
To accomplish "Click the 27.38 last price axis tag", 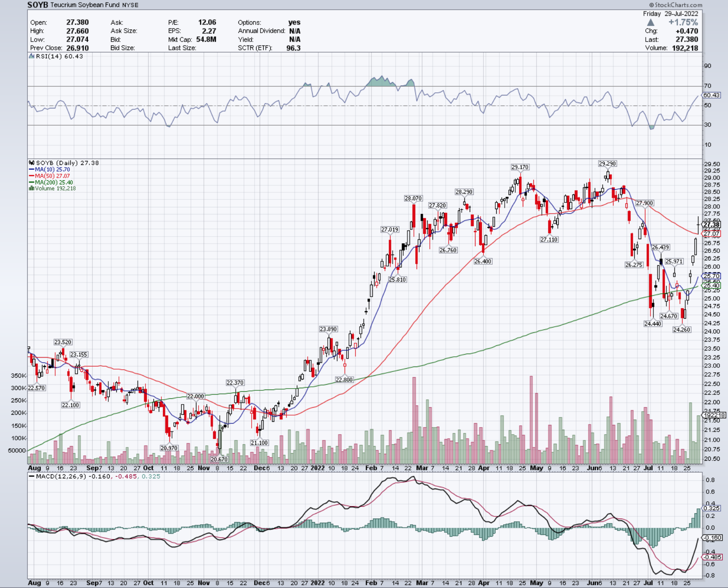I will [x=712, y=225].
